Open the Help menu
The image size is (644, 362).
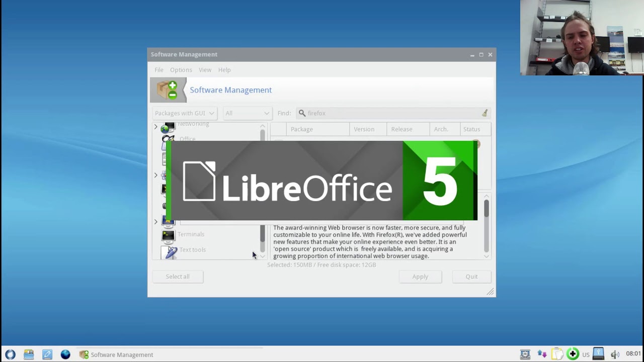pyautogui.click(x=224, y=70)
